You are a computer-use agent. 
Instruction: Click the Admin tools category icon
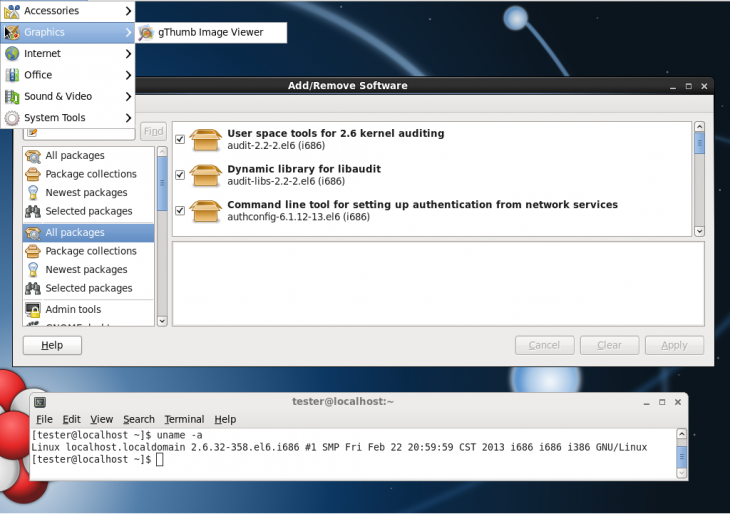click(33, 310)
